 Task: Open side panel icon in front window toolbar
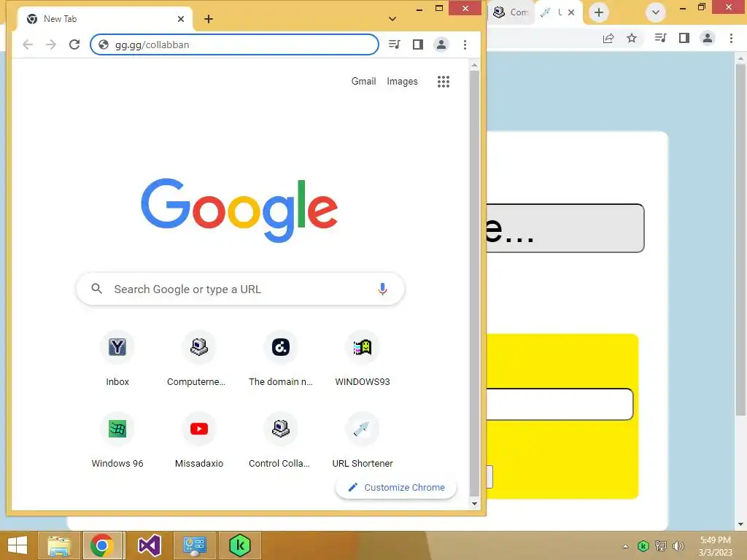pos(418,44)
